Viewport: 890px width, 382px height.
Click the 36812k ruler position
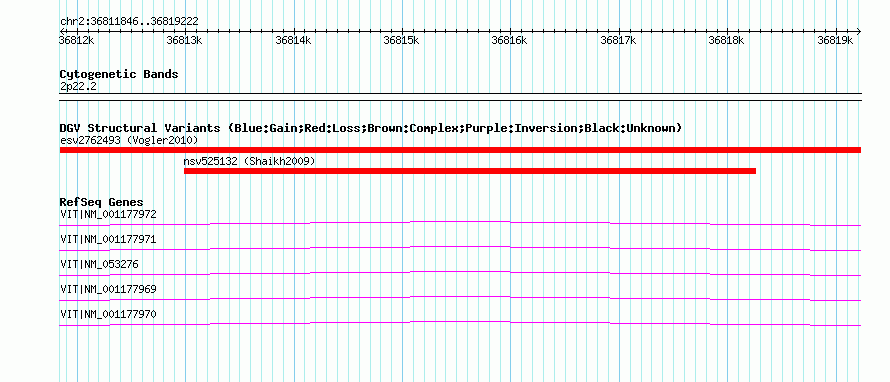77,40
